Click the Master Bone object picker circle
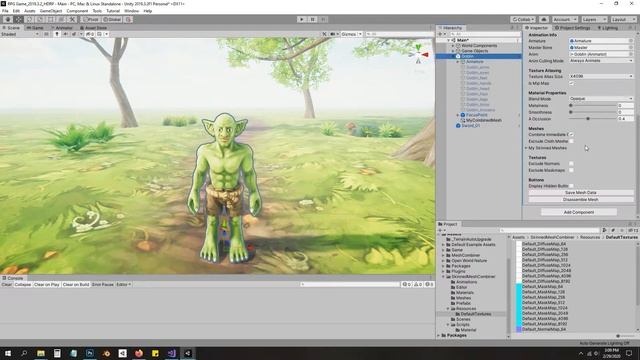The width and height of the screenshot is (640, 360). (x=631, y=47)
